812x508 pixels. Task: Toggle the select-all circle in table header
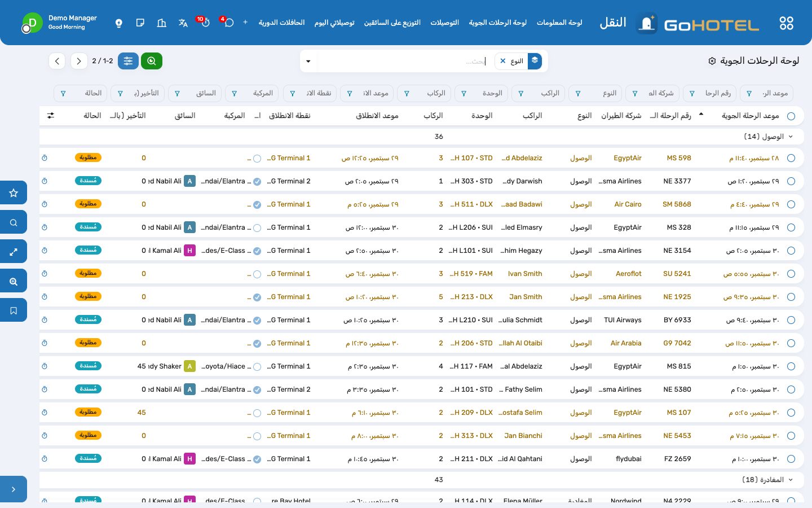coord(791,116)
